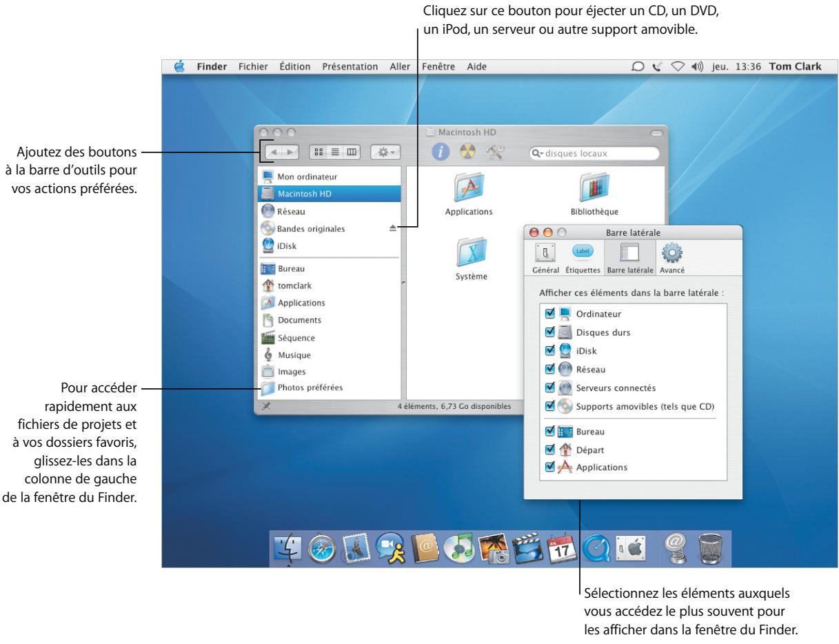This screenshot has height=644, width=839.
Task: Switch to the Général preferences tab
Action: 545,259
